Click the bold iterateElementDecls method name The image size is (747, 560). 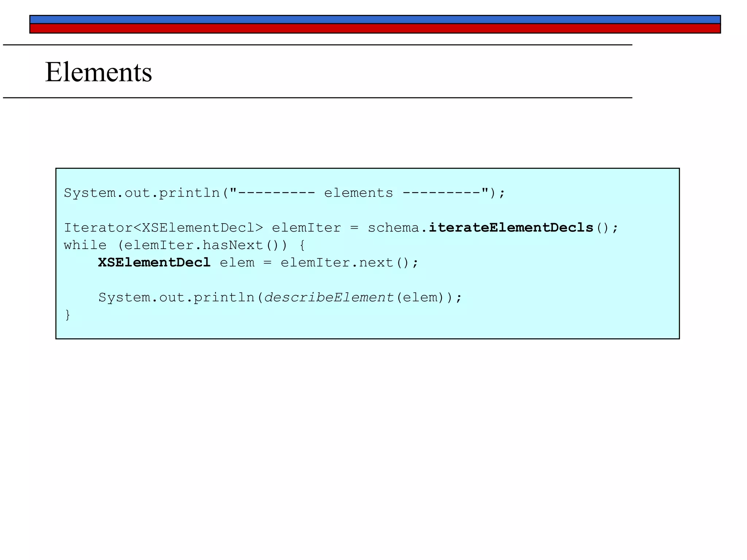point(511,228)
